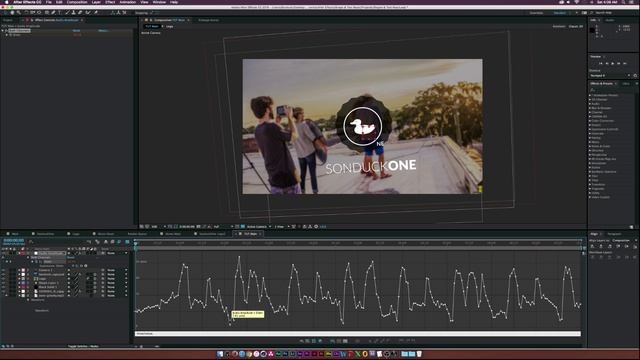Open the Layer menu
Viewport: 640px width, 360px height.
coord(96,2)
